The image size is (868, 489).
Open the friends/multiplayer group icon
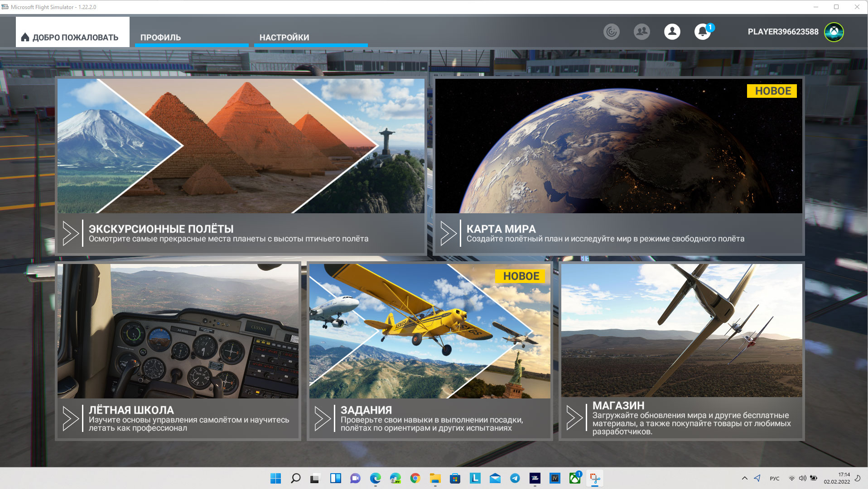pyautogui.click(x=642, y=32)
